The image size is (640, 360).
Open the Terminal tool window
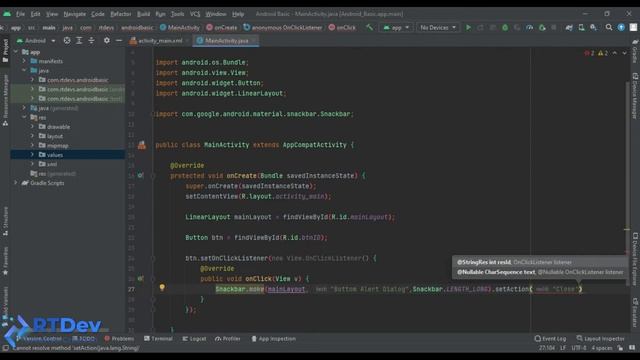[x=158, y=339]
